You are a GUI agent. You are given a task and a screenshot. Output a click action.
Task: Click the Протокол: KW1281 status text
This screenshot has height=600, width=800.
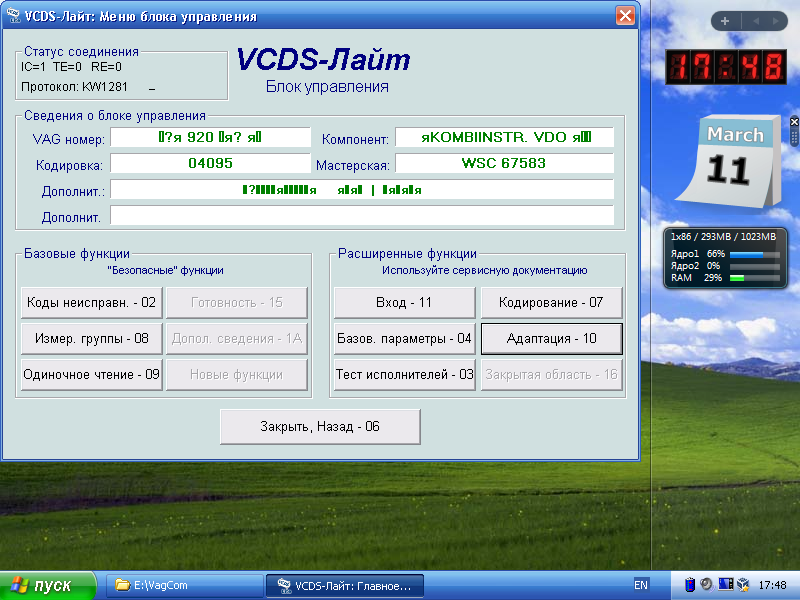coord(74,87)
